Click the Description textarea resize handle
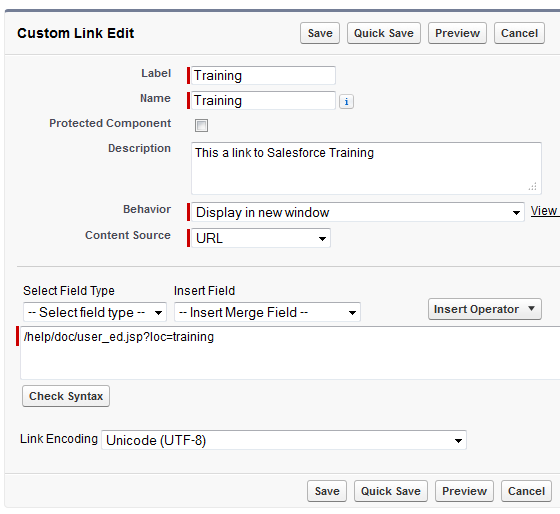The width and height of the screenshot is (560, 514). (533, 186)
